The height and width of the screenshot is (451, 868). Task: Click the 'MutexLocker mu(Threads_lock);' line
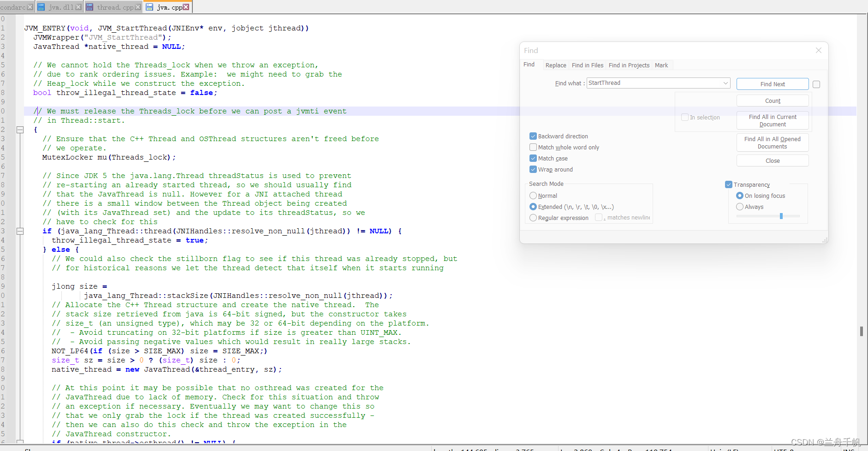109,157
